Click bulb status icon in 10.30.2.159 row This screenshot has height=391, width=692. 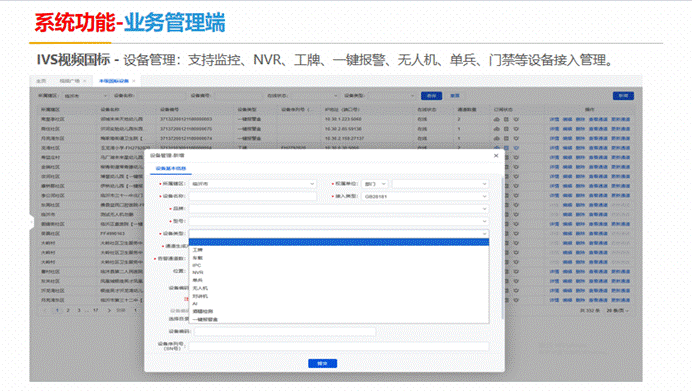(516, 138)
